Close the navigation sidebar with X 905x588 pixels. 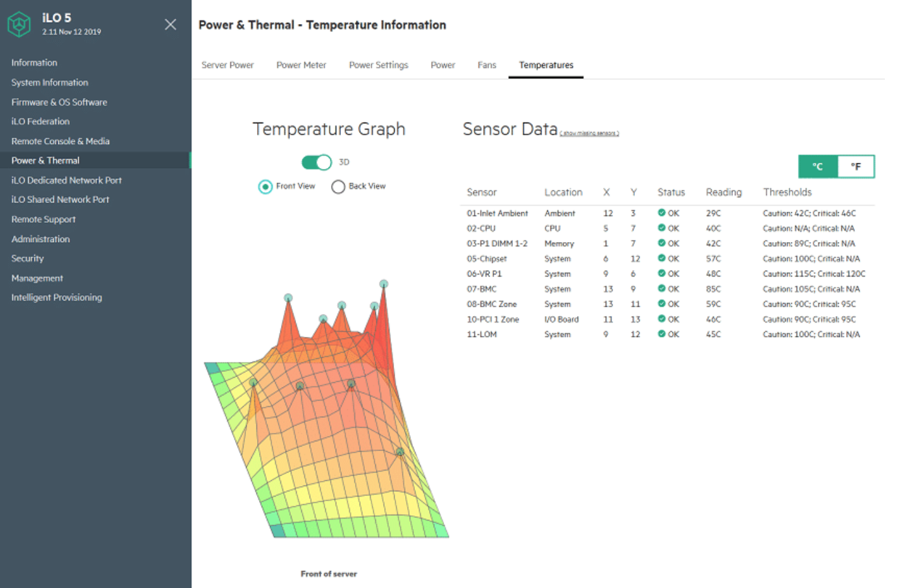coord(170,25)
